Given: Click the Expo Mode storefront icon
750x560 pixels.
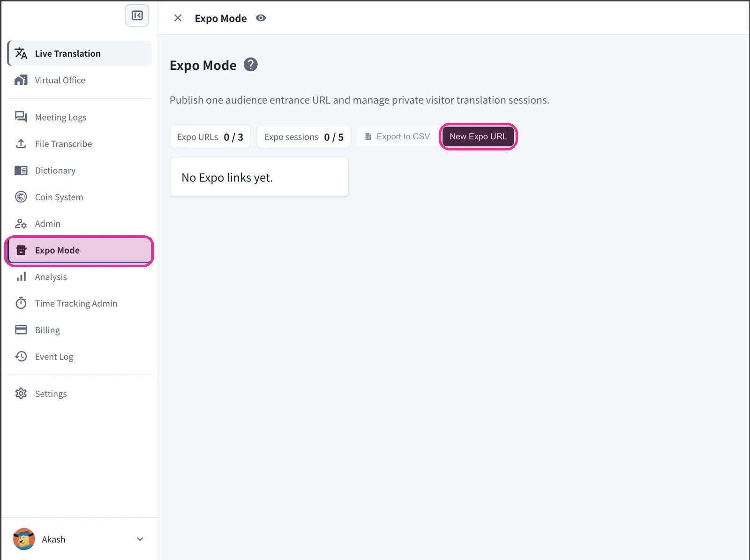Looking at the screenshot, I should tap(21, 250).
